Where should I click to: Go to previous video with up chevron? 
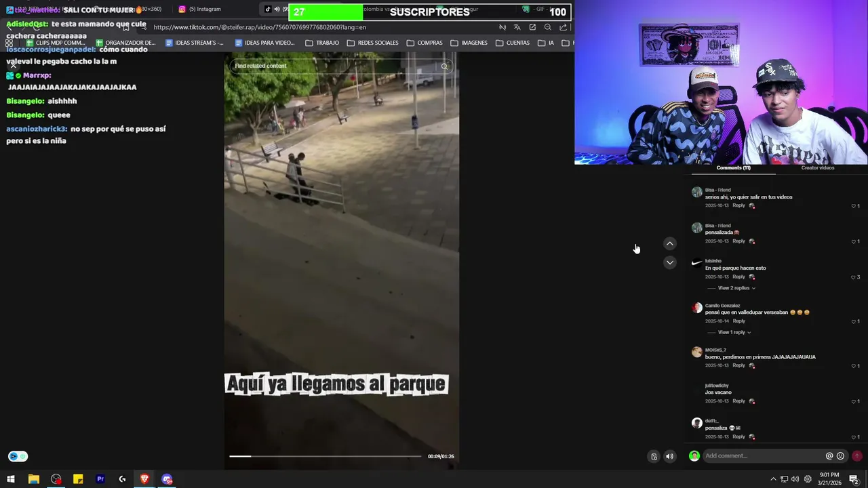[670, 243]
